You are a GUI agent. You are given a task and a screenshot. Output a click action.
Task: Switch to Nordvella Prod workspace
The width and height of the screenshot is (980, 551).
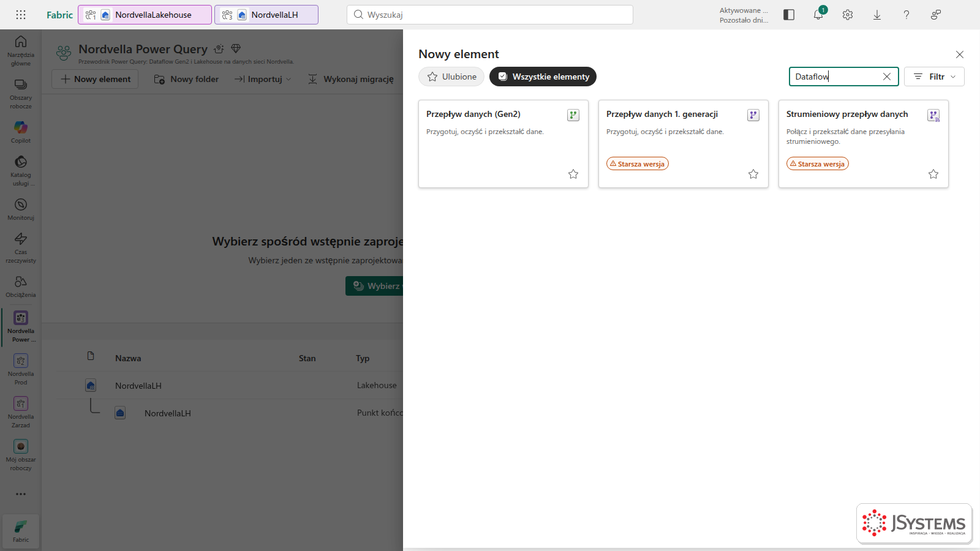[x=21, y=369]
